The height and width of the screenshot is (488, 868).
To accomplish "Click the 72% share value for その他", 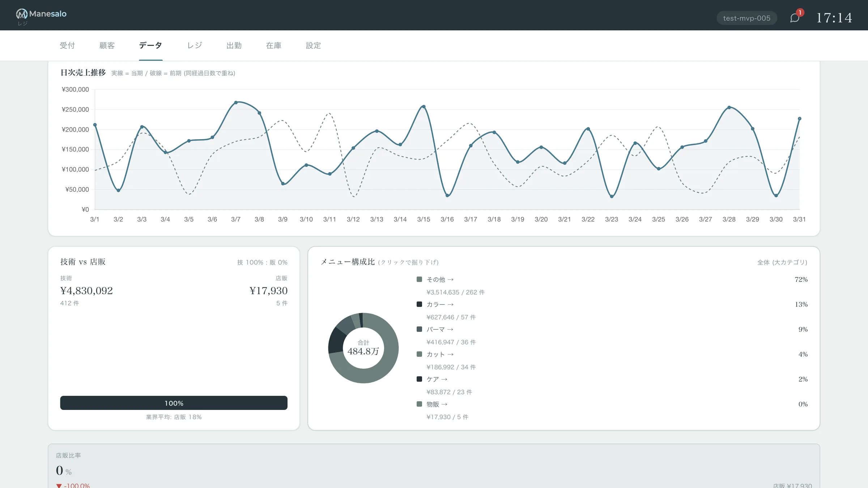I will (801, 279).
